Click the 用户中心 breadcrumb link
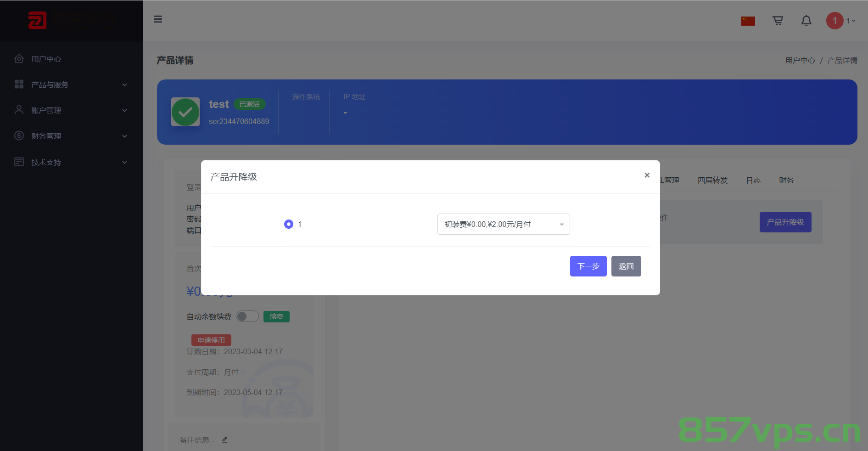This screenshot has width=868, height=451. point(800,61)
